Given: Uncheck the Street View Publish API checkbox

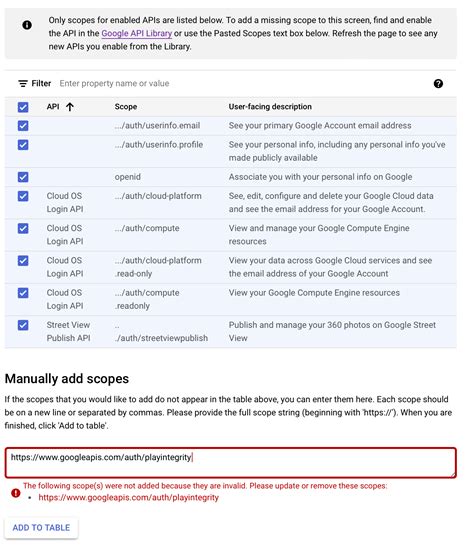Looking at the screenshot, I should pyautogui.click(x=23, y=325).
